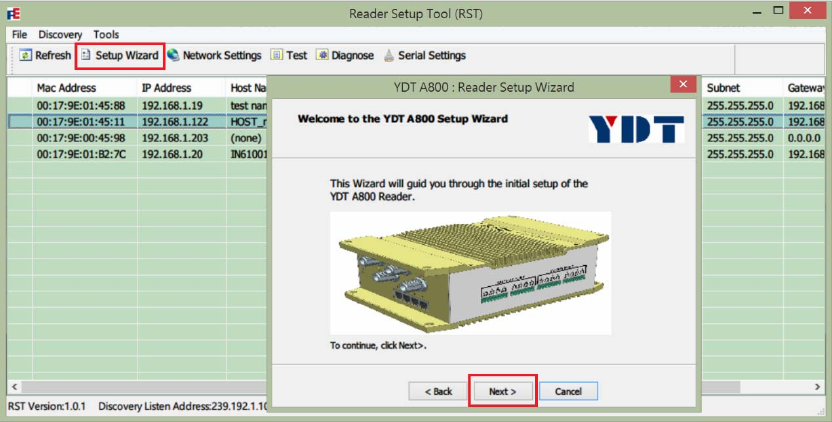Screen dimensions: 832x422
Task: Click the YDT A800 reader image
Action: (470, 273)
